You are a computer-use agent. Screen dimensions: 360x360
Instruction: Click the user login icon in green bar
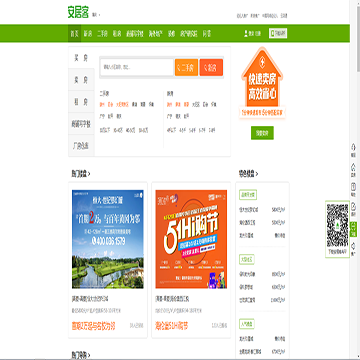tap(246, 33)
